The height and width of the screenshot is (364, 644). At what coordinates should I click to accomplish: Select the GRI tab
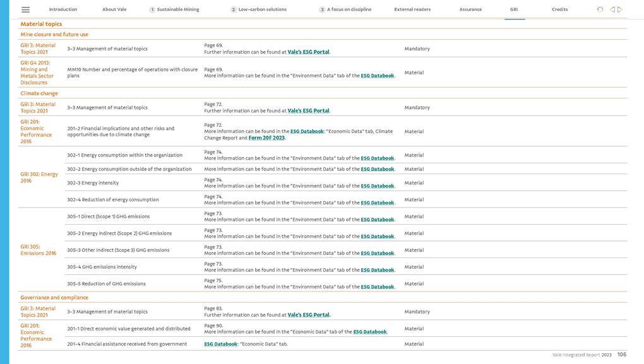coord(514,9)
